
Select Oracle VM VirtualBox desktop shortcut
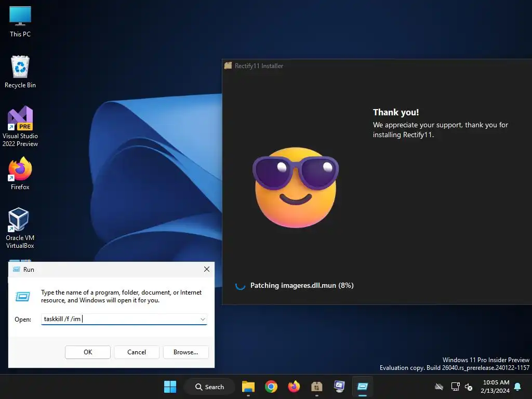(x=20, y=228)
